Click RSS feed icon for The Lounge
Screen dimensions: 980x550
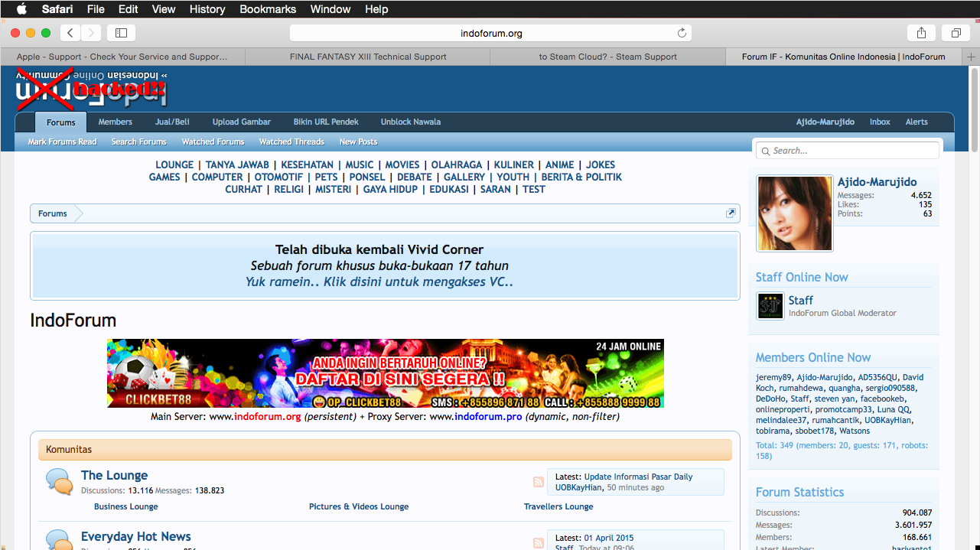click(x=539, y=482)
